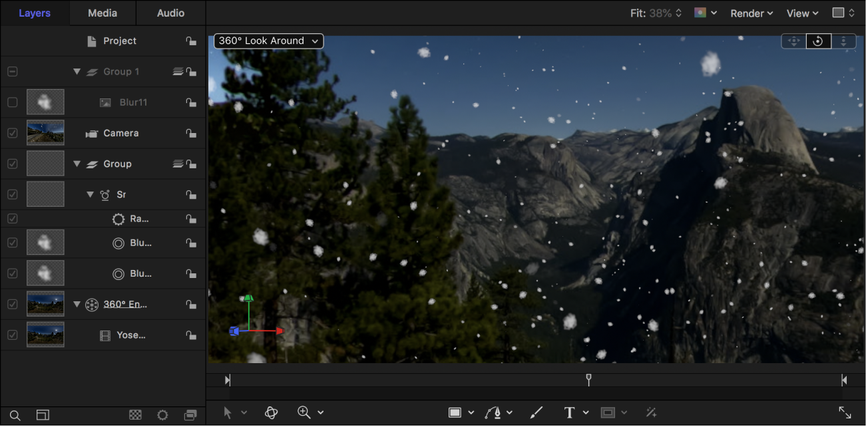Switch to the Media tab
868x427 pixels.
[x=102, y=13]
